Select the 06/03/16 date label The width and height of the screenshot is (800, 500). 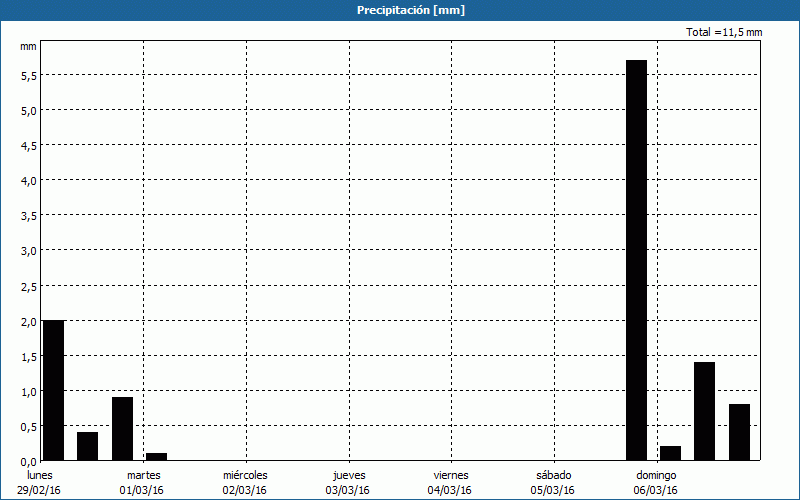tap(656, 490)
